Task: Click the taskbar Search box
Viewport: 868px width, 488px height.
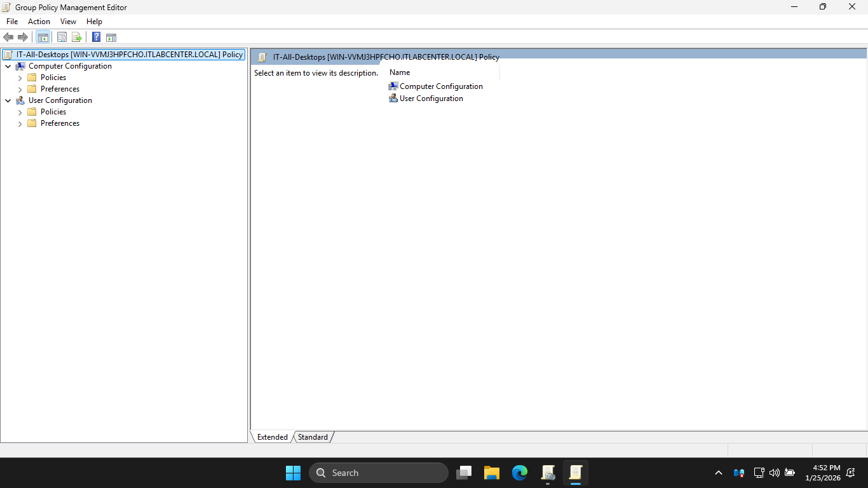Action: tap(379, 473)
